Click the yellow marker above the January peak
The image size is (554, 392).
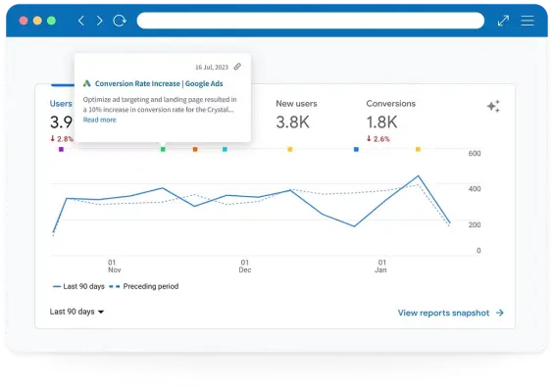pyautogui.click(x=418, y=149)
